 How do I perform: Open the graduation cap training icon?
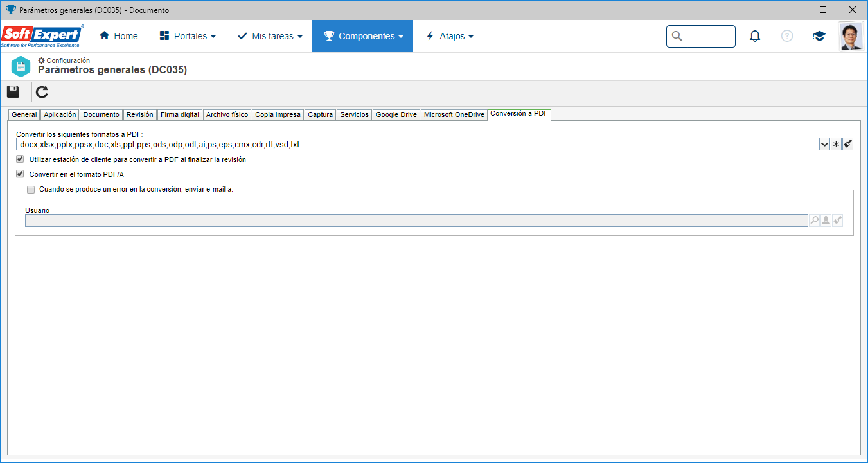tap(819, 36)
